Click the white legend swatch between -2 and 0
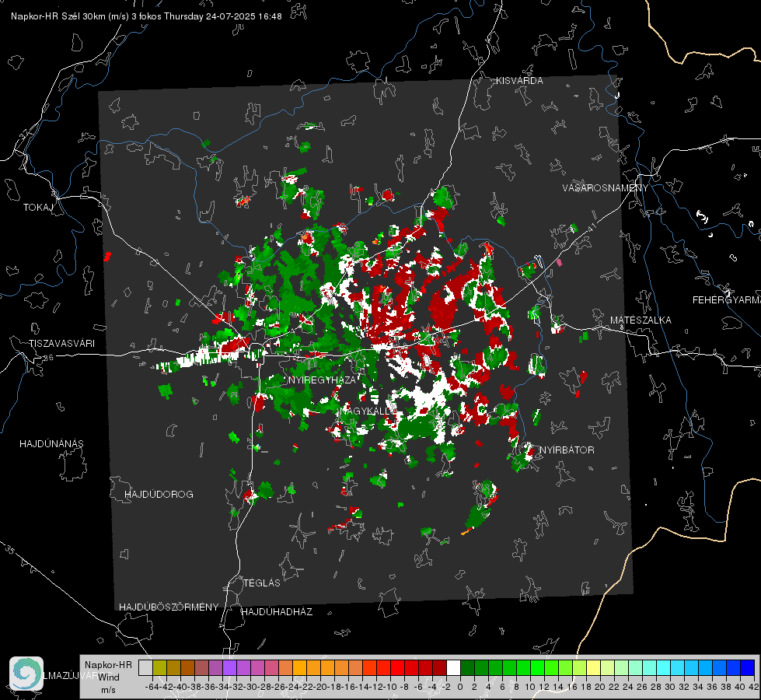The image size is (761, 700). pos(453,667)
